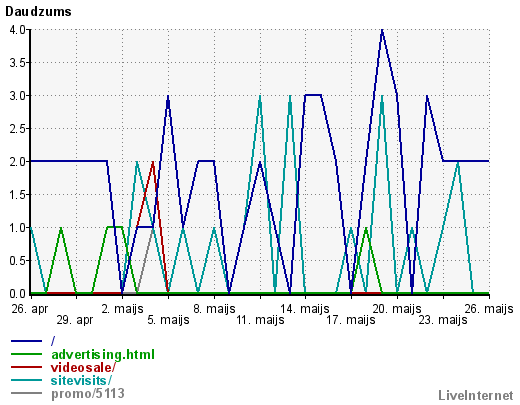Click the videosale/ legend label
The image size is (520, 405).
83,367
